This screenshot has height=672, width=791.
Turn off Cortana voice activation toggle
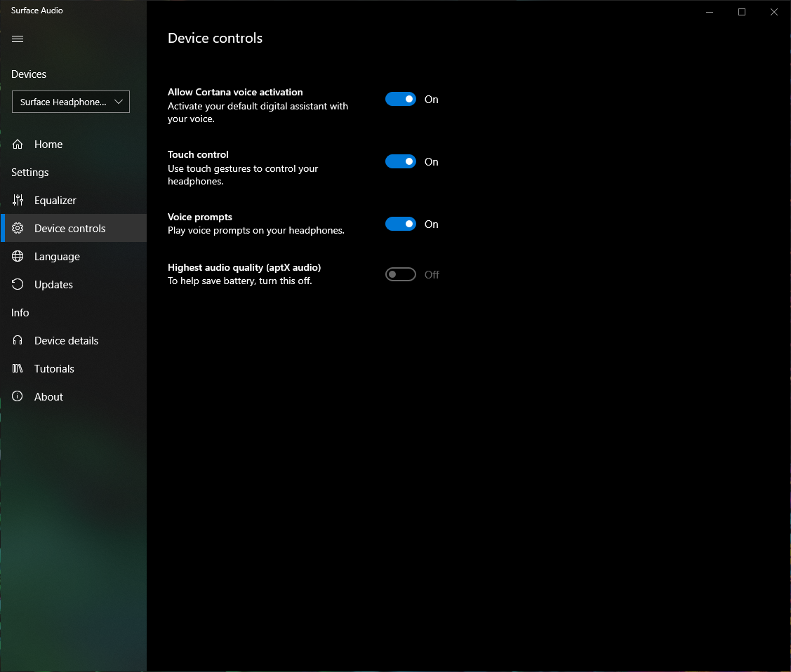401,100
